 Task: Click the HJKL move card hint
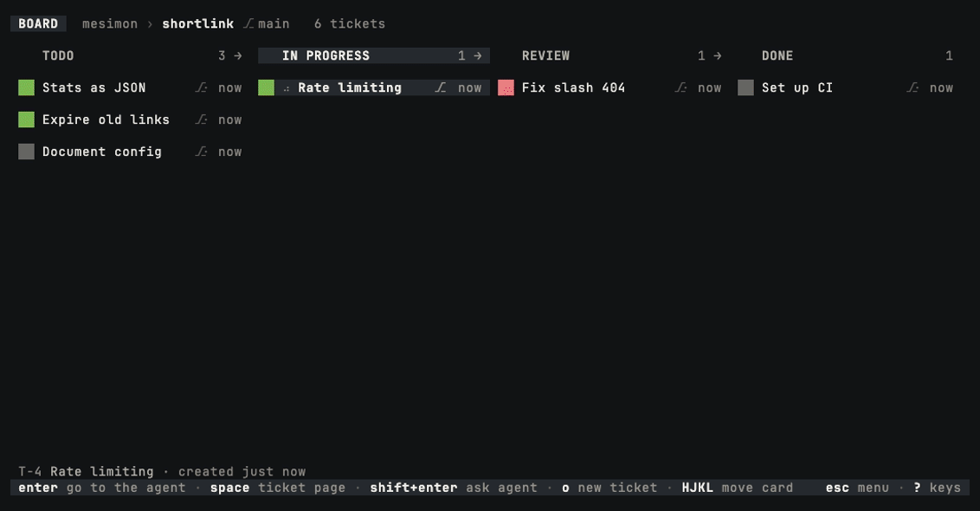pyautogui.click(x=738, y=488)
